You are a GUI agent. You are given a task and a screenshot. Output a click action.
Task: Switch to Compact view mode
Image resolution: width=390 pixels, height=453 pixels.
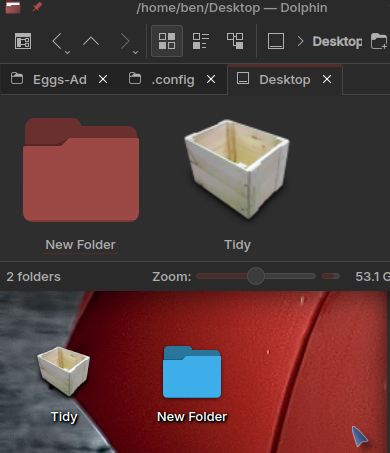[201, 41]
